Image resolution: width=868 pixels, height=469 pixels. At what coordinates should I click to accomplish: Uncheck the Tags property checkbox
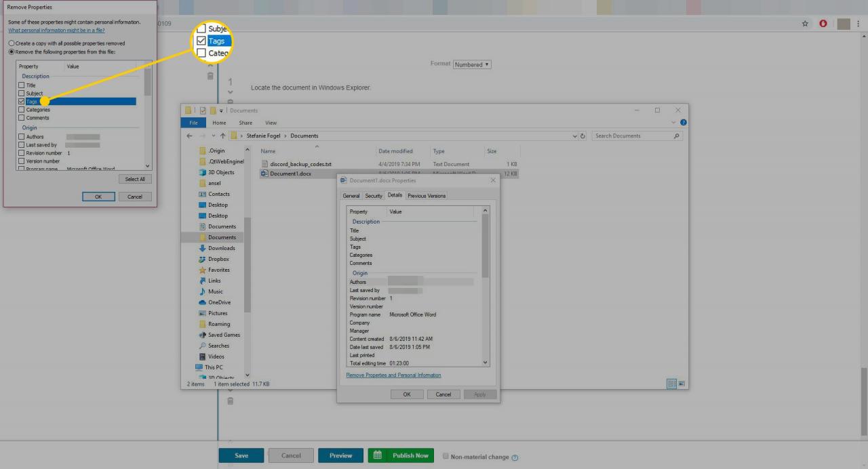pos(22,102)
